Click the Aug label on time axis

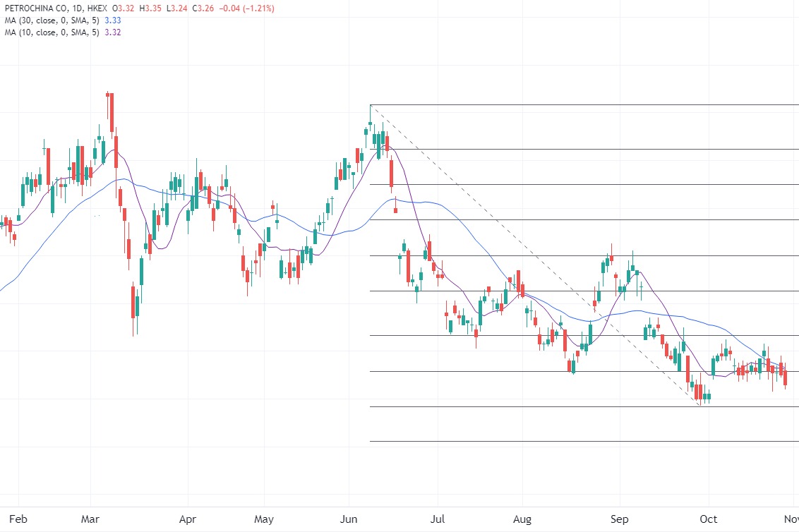click(522, 519)
